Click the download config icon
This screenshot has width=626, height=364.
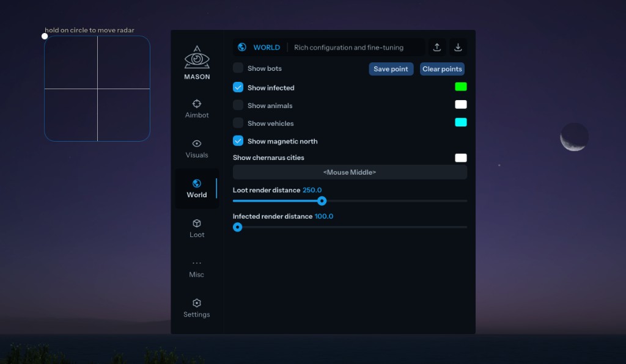click(x=458, y=48)
